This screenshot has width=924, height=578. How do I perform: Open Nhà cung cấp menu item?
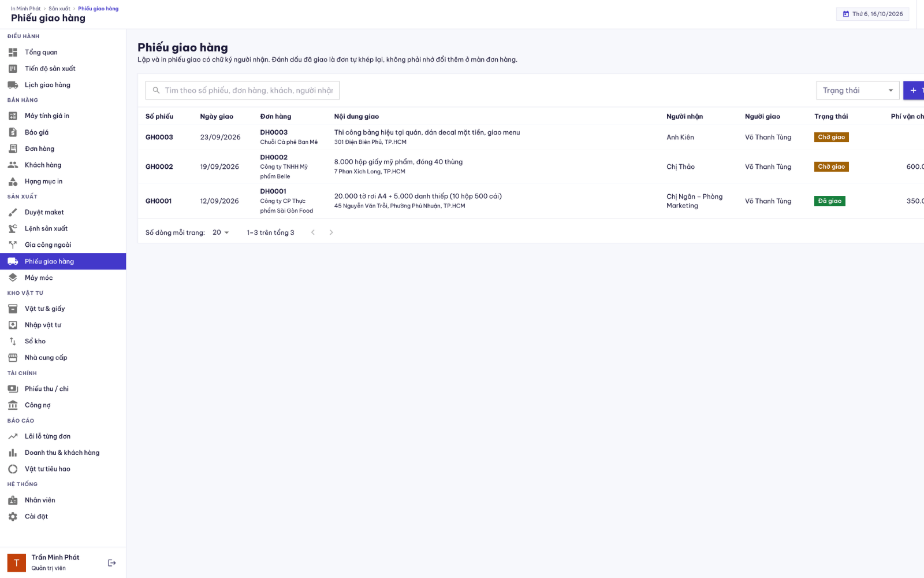point(63,357)
